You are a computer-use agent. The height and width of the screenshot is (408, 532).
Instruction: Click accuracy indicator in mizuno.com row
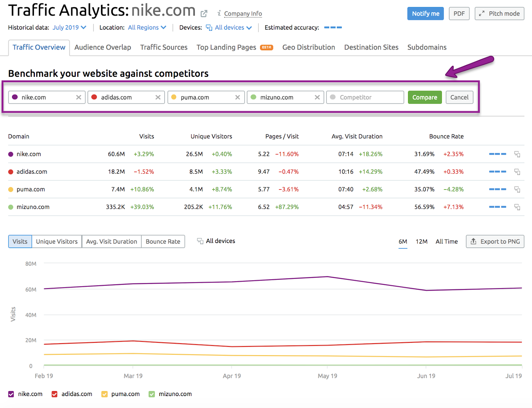(x=497, y=207)
